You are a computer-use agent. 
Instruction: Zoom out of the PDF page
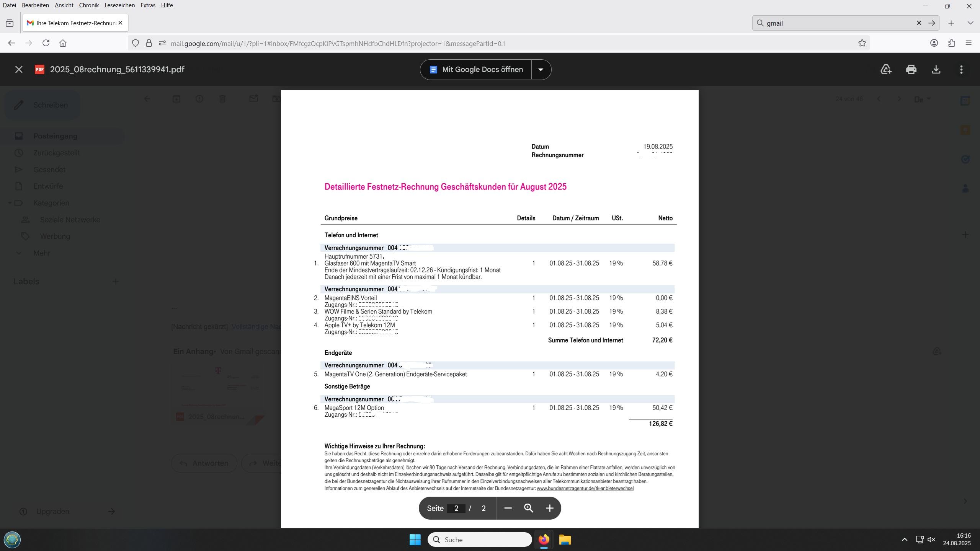[x=508, y=508]
